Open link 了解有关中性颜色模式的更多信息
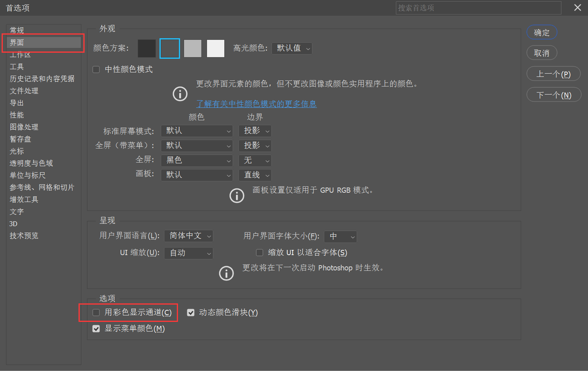The height and width of the screenshot is (371, 588). (x=257, y=104)
